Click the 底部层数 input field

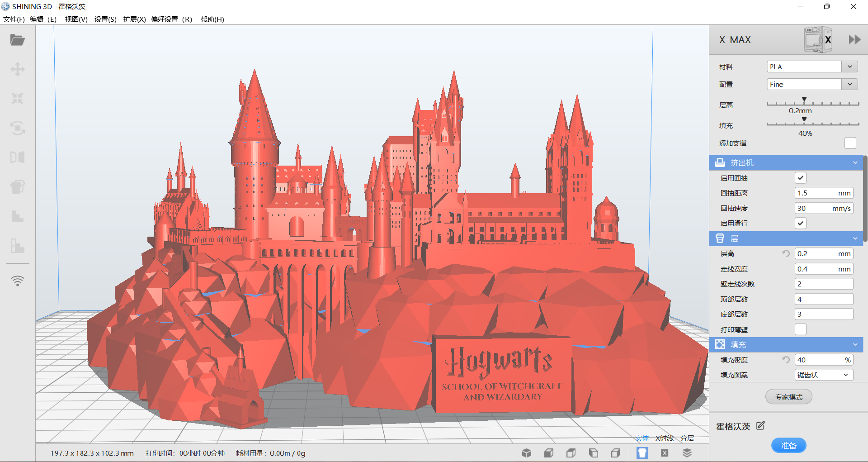(x=824, y=314)
